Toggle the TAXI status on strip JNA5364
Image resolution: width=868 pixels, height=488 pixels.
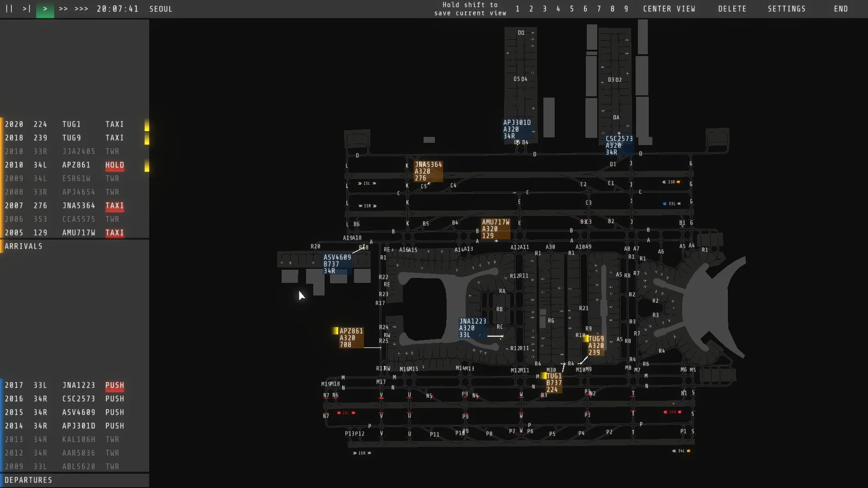(114, 206)
